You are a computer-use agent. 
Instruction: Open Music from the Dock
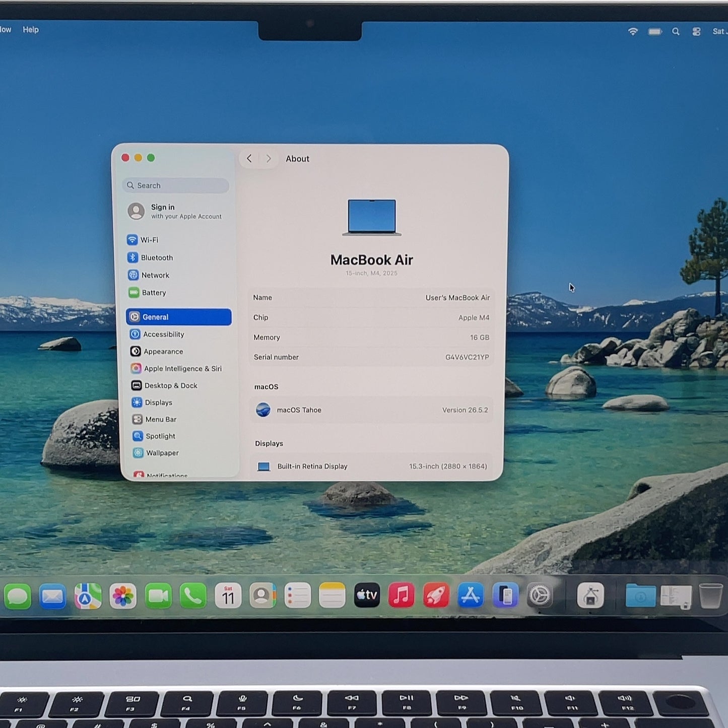click(402, 595)
